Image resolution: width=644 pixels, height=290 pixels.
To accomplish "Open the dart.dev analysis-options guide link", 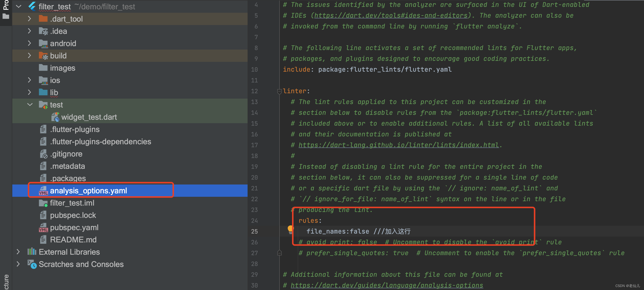I will tap(387, 285).
